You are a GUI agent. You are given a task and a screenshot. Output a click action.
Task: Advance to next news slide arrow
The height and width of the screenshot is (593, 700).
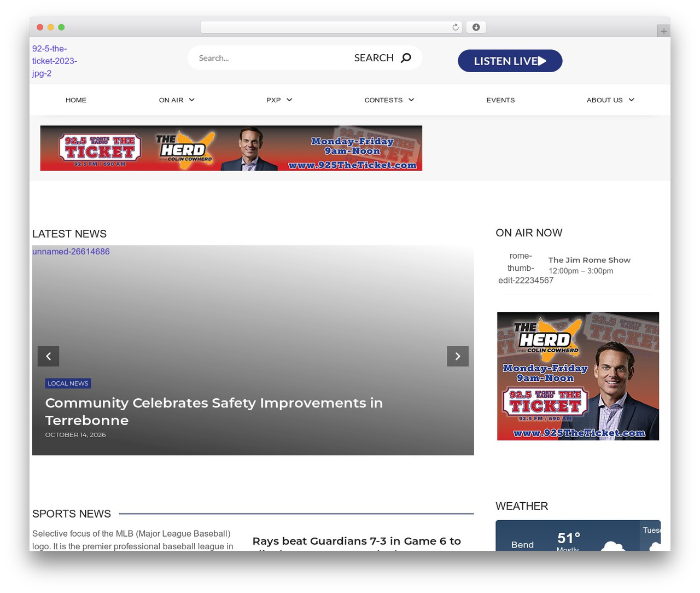pos(458,356)
